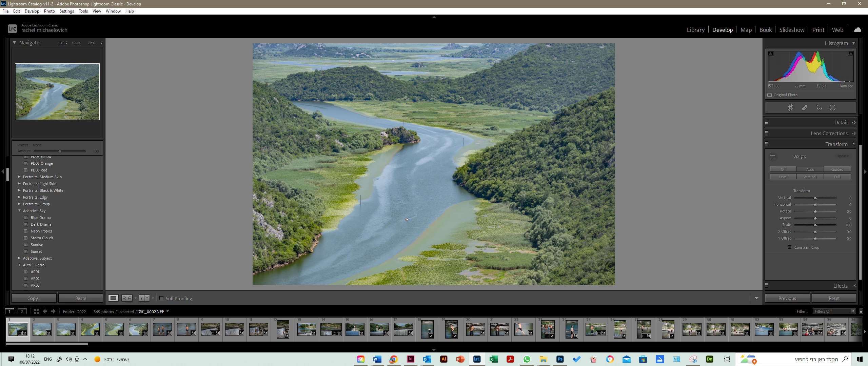Image resolution: width=868 pixels, height=366 pixels.
Task: Switch to Loupe view icon in toolbar
Action: tap(113, 298)
